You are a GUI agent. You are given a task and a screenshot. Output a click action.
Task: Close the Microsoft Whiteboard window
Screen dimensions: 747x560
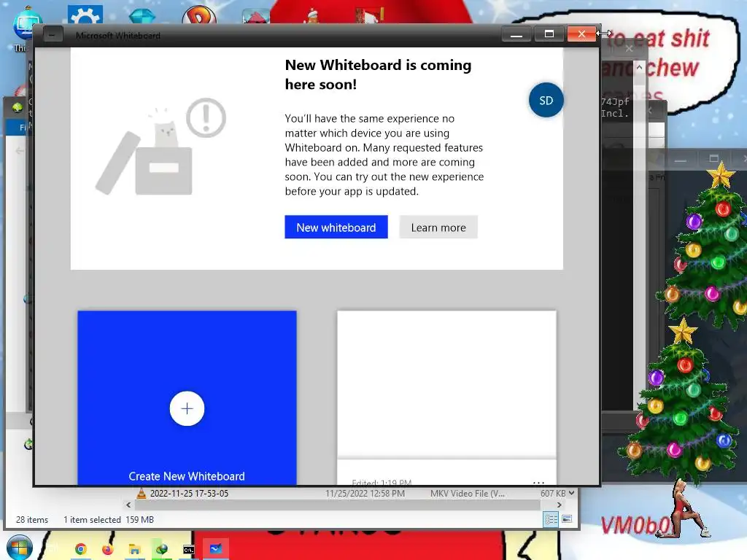pyautogui.click(x=581, y=34)
